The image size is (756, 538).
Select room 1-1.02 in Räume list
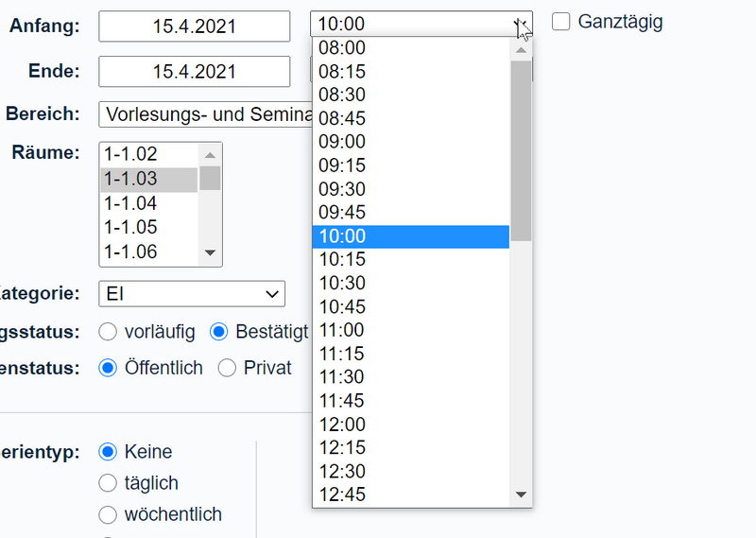click(x=149, y=154)
